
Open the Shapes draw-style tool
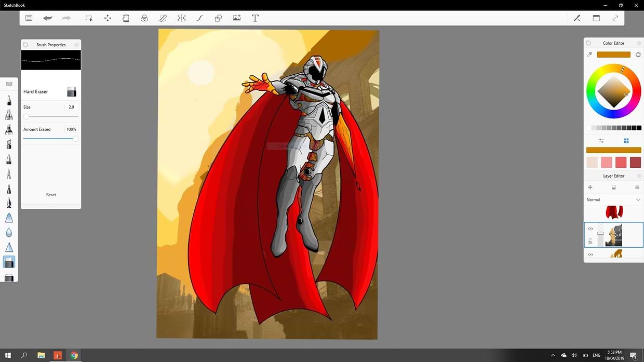(218, 18)
